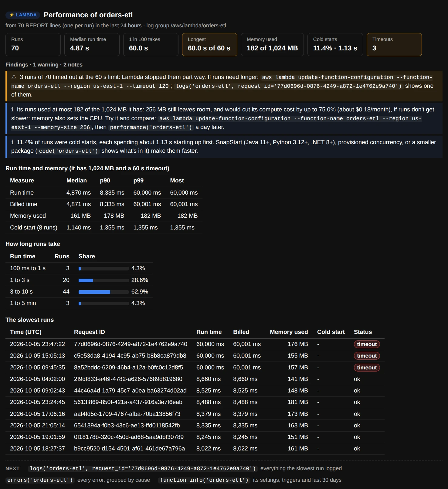Click the LAMBDA badge beside the title
This screenshot has width=448, height=489.
coord(23,15)
